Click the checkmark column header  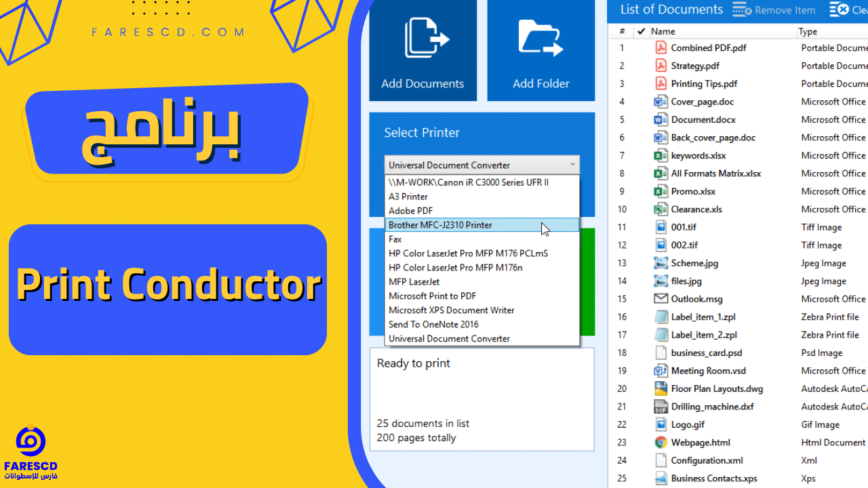coord(641,31)
